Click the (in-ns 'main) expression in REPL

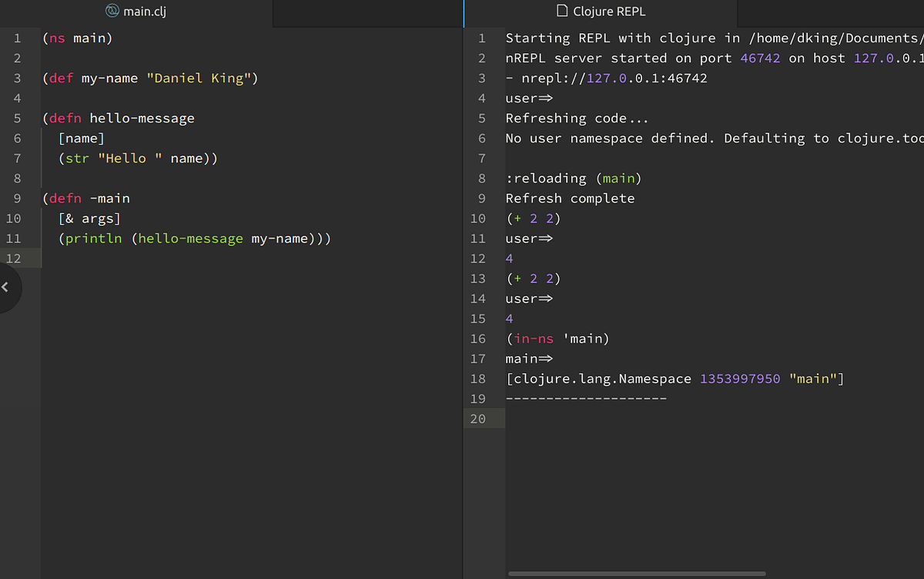pyautogui.click(x=557, y=338)
